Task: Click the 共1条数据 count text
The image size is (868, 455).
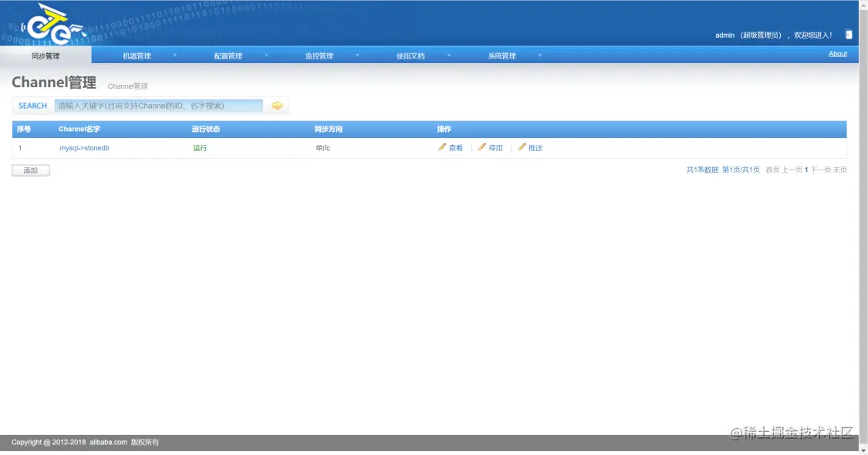Action: tap(702, 170)
